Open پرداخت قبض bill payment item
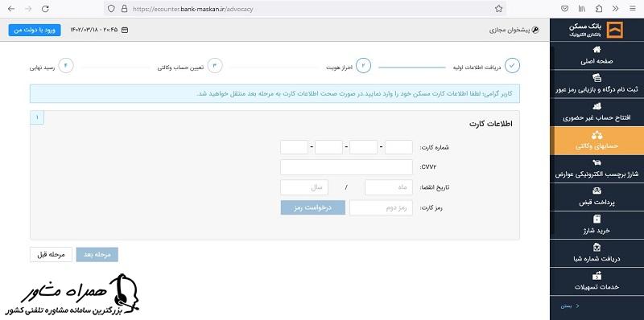Viewport: 644px width, 320px height. point(597,197)
